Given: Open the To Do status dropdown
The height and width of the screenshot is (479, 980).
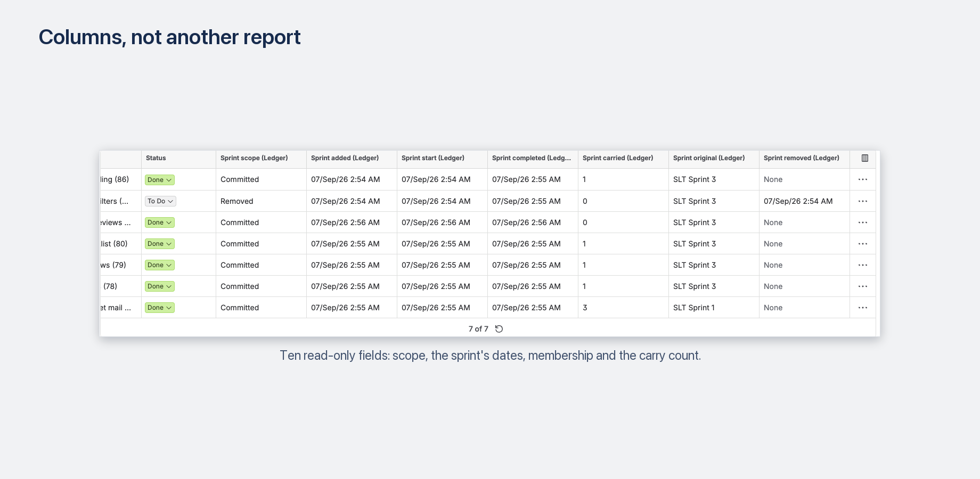Looking at the screenshot, I should click(160, 201).
